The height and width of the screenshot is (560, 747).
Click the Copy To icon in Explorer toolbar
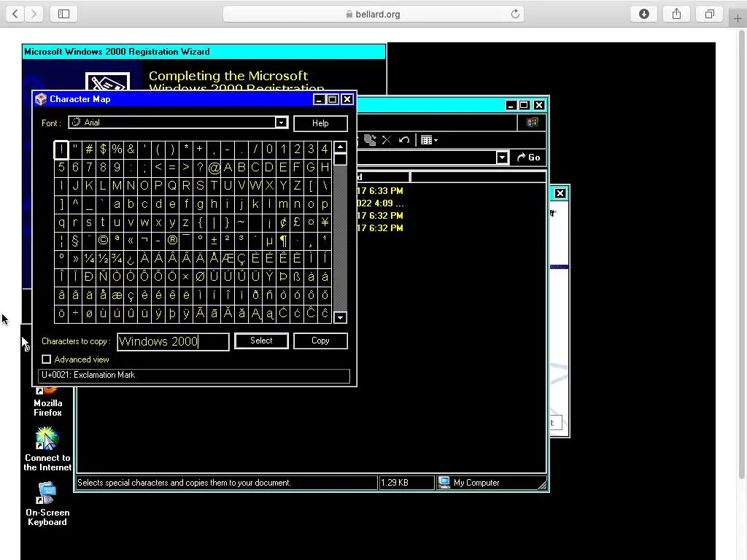pyautogui.click(x=370, y=140)
